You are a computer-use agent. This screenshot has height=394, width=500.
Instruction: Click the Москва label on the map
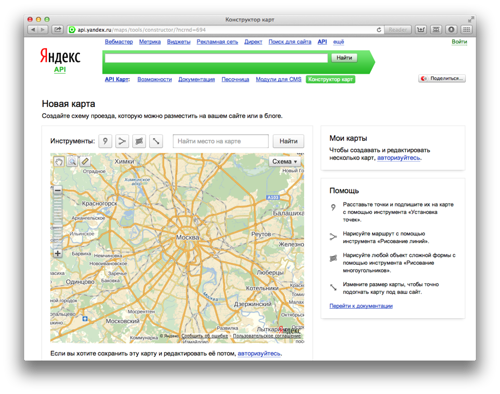pyautogui.click(x=188, y=237)
